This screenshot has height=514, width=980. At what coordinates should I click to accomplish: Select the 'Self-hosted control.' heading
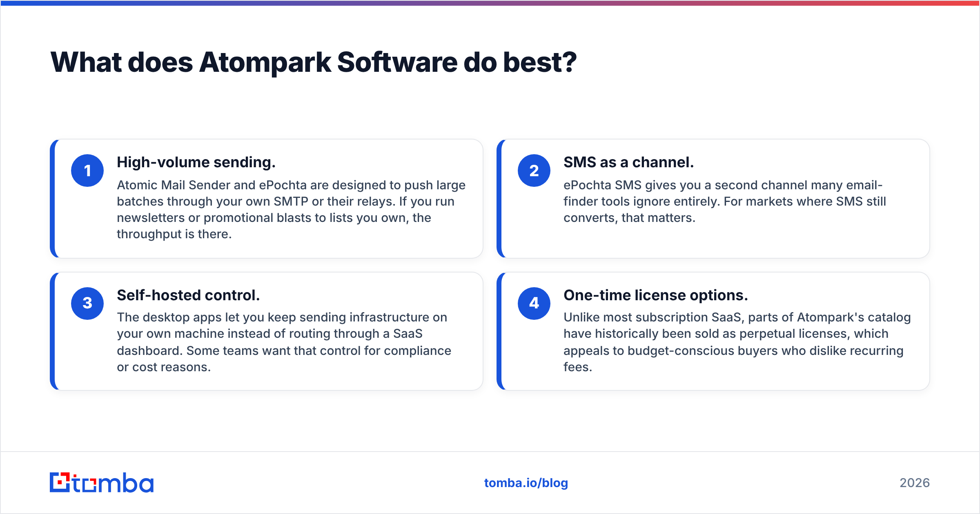coord(188,295)
